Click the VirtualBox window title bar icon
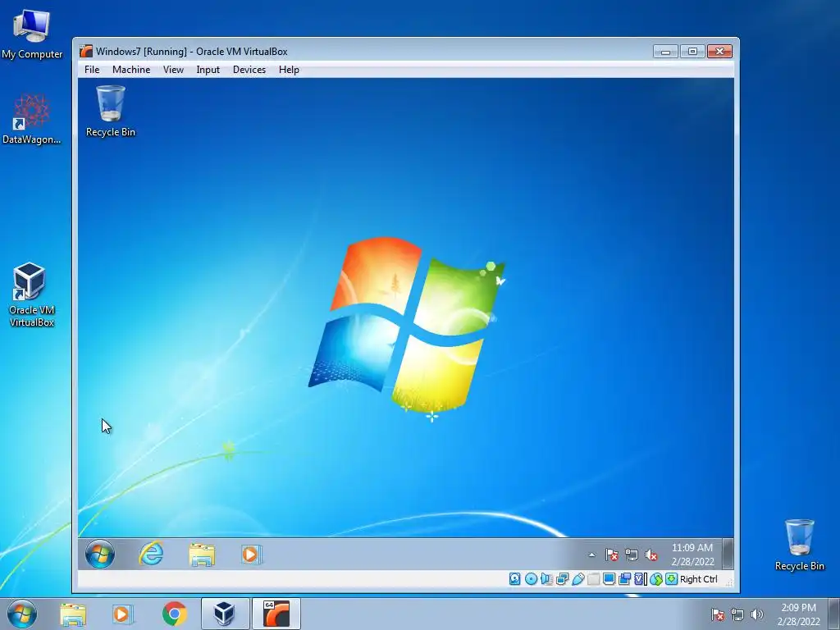Screen dimensions: 840x630 click(85, 52)
